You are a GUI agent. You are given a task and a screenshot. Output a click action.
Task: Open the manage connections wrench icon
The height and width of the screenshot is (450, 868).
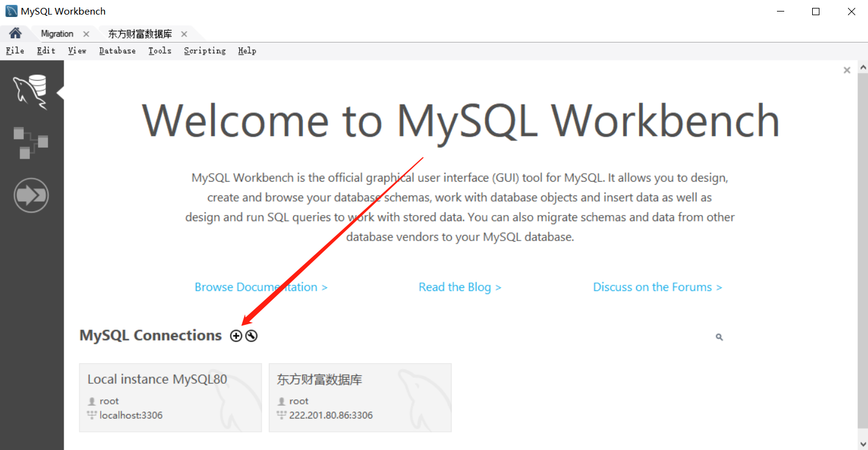coord(251,336)
